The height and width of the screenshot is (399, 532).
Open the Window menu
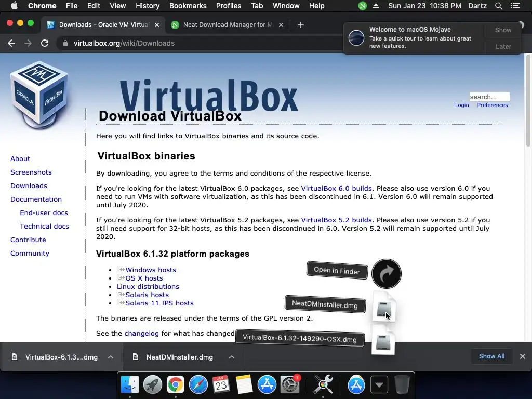[286, 6]
